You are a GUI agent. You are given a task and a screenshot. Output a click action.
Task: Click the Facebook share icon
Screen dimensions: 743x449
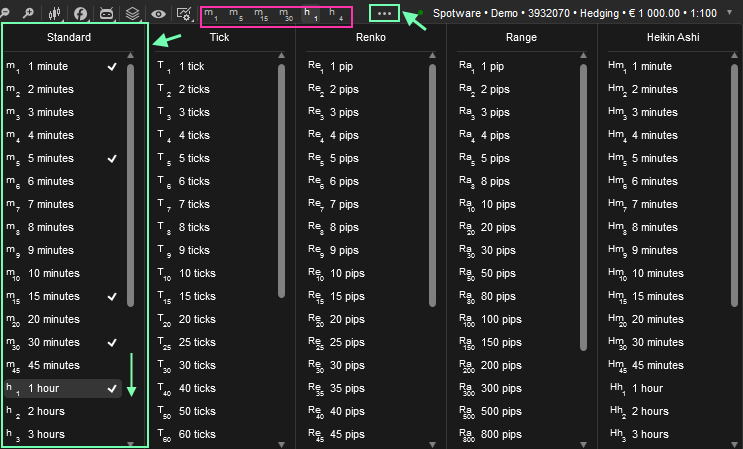80,14
